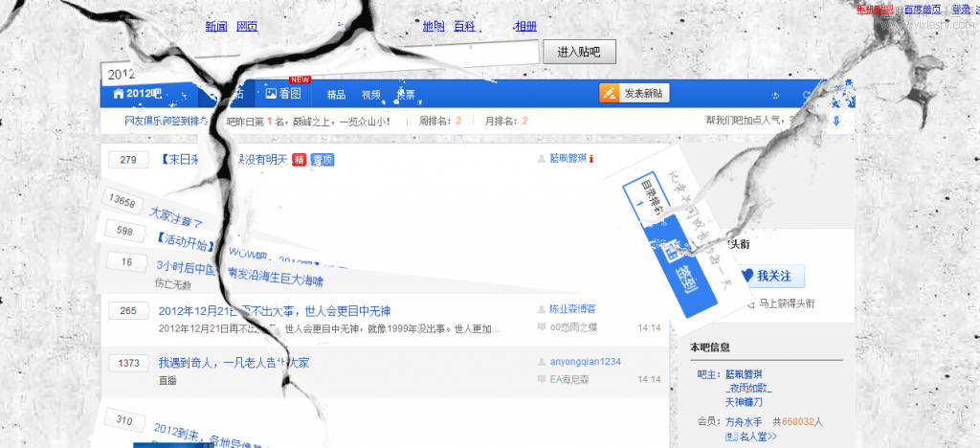The image size is (980, 448).
Task: Click the 279 reply count badge
Action: pyautogui.click(x=128, y=160)
